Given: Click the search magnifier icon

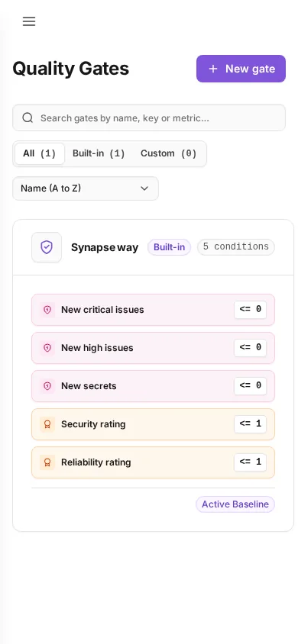Looking at the screenshot, I should point(28,118).
